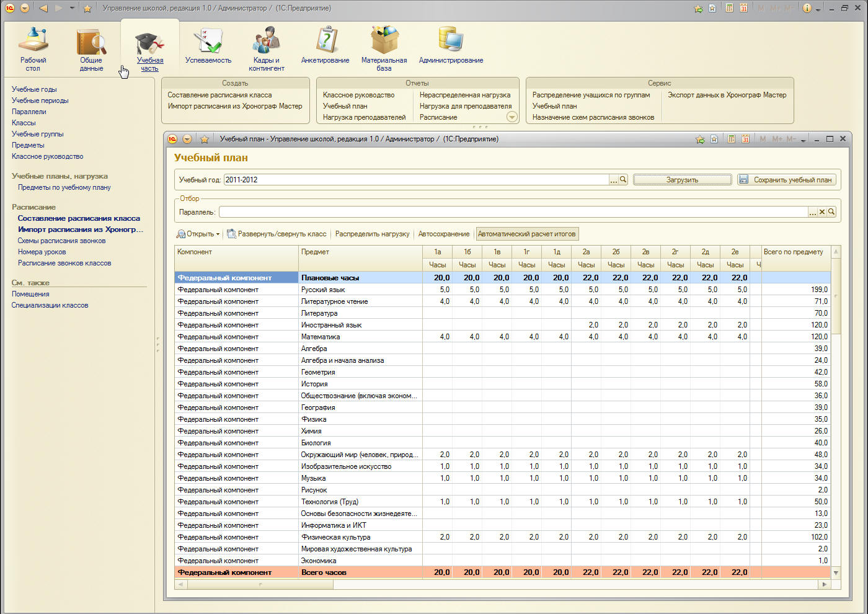Screen dimensions: 868x614
Task: Open the Успеваемость section
Action: pyautogui.click(x=208, y=45)
